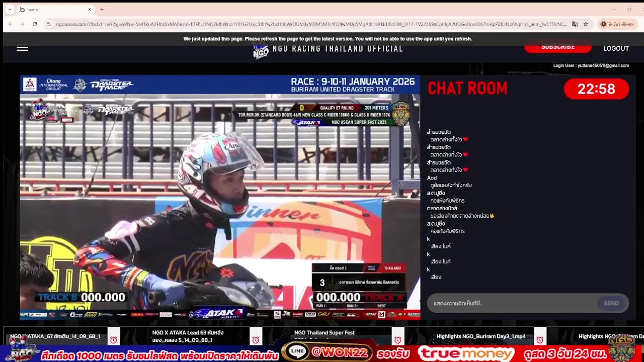Viewport: 644px width, 362px height.
Task: Click the 'CHAT ROOM' heading
Action: (x=467, y=89)
